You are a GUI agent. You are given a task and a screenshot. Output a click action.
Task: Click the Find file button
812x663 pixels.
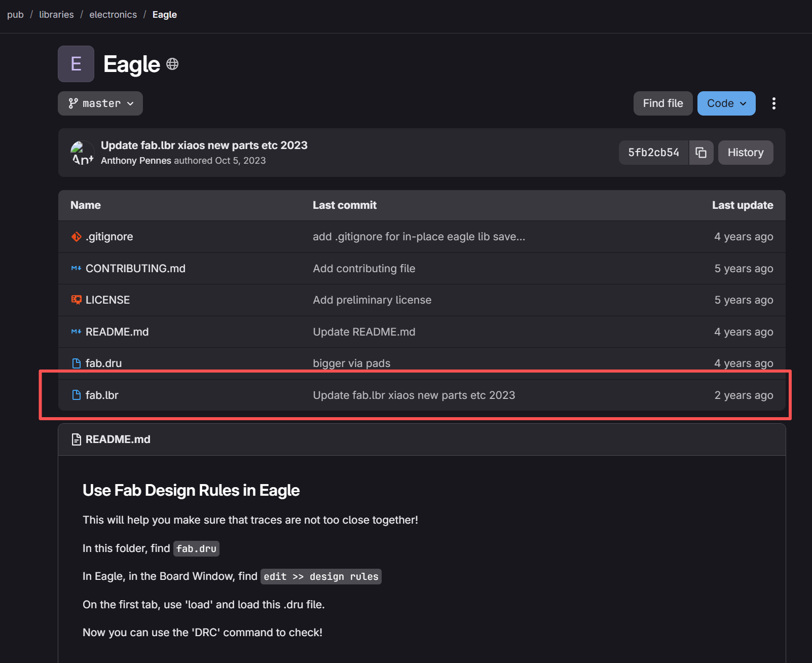662,103
